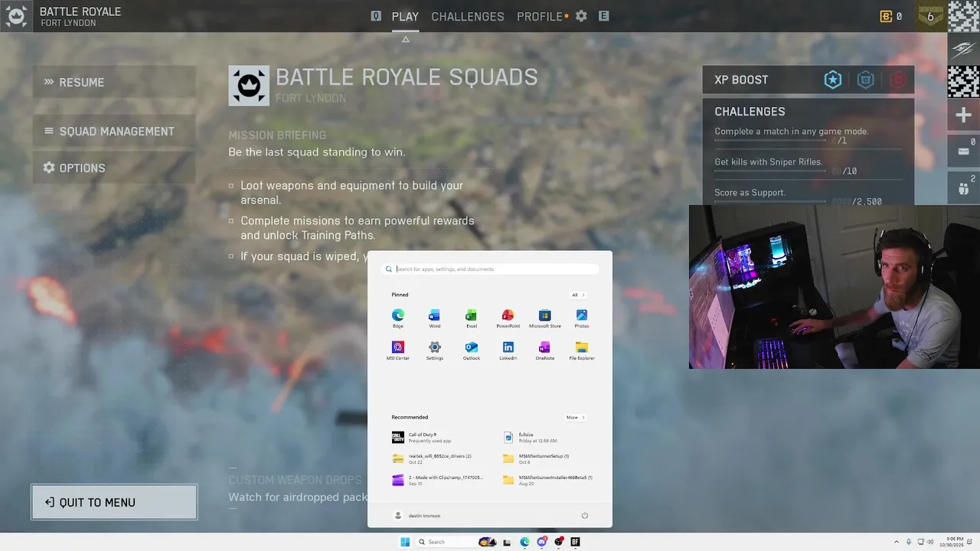The width and height of the screenshot is (980, 551).
Task: Launch MSI Center from Start menu
Action: (x=398, y=350)
